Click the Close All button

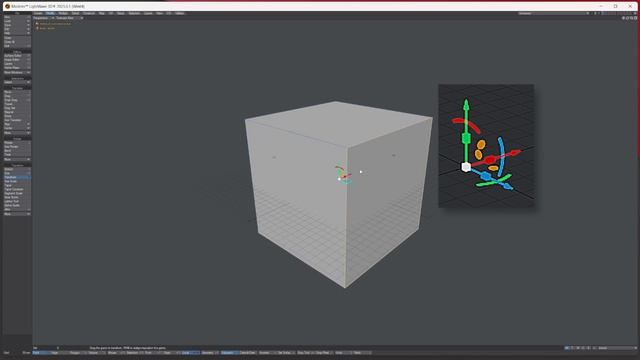click(17, 42)
